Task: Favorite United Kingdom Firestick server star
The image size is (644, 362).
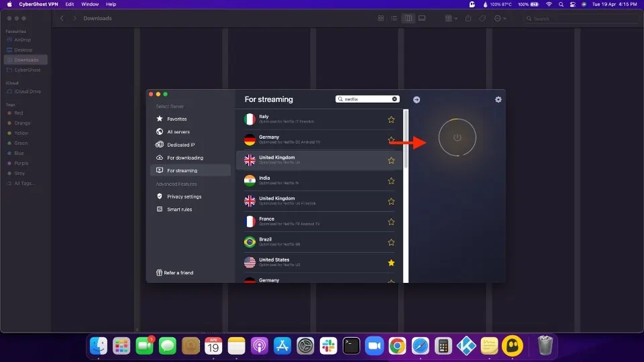Action: 391,202
